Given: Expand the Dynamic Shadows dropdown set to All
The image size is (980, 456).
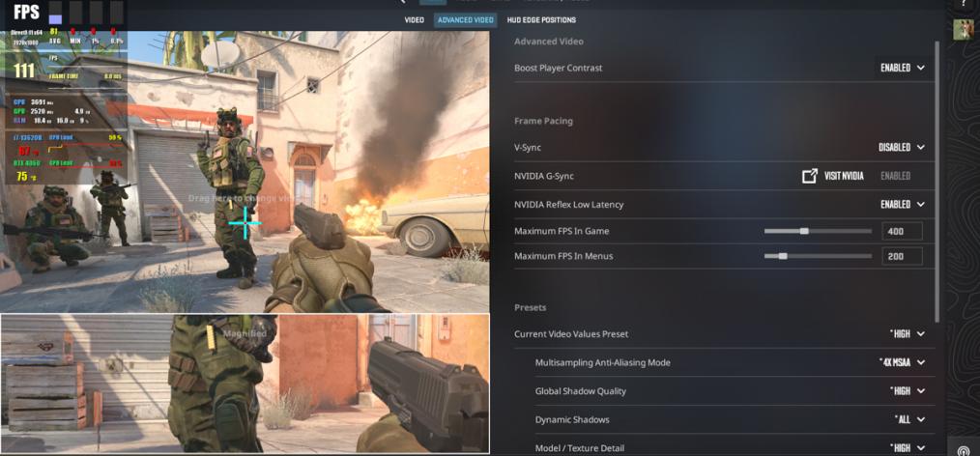Looking at the screenshot, I should (909, 419).
